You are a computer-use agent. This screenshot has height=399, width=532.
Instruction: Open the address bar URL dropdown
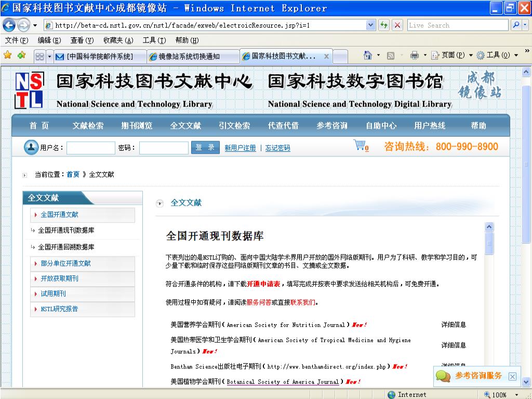[371, 25]
